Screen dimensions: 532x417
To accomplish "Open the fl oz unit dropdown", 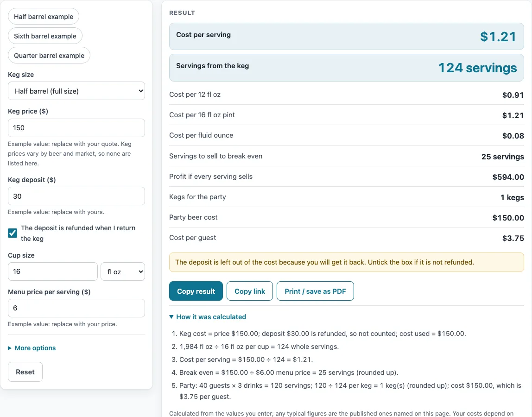I will 123,272.
